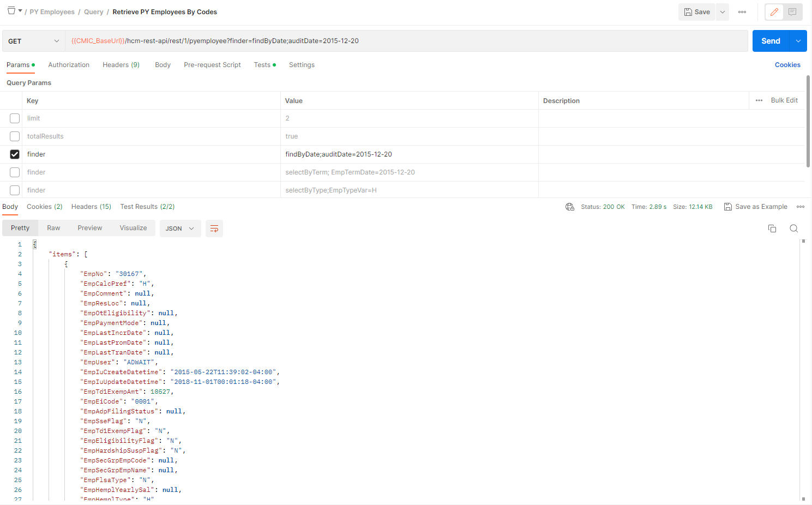Click the network globe icon
Screen dimensions: 812x505
570,207
